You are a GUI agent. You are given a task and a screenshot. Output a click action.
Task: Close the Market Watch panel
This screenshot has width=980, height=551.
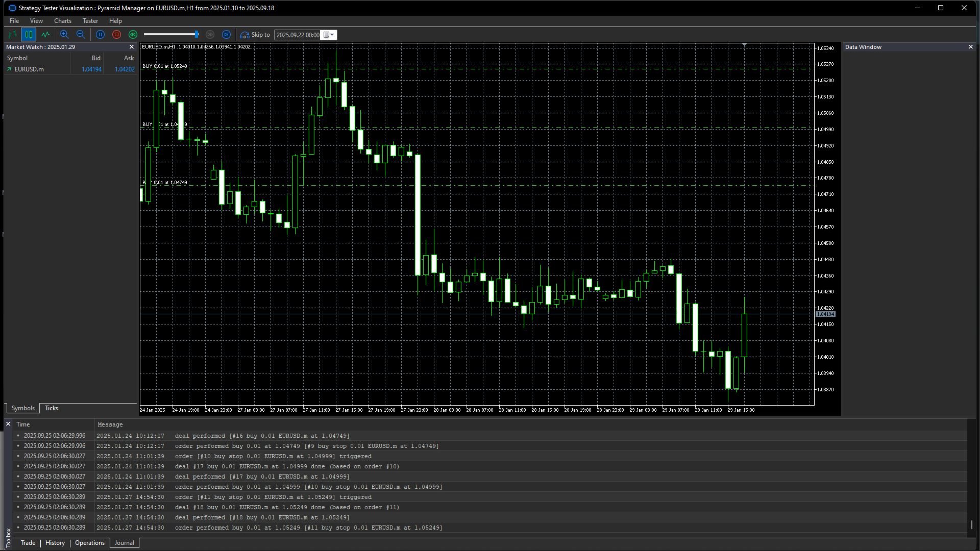(x=132, y=47)
